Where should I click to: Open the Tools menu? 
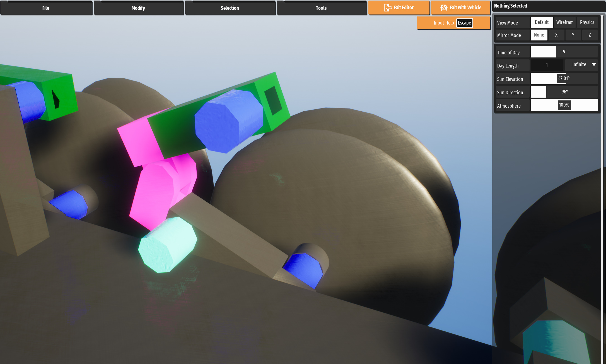point(321,8)
